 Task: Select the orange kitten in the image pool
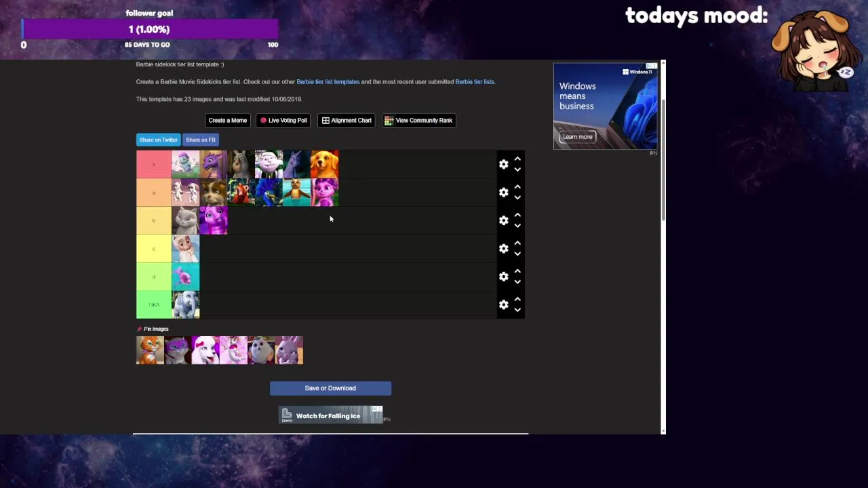click(150, 350)
